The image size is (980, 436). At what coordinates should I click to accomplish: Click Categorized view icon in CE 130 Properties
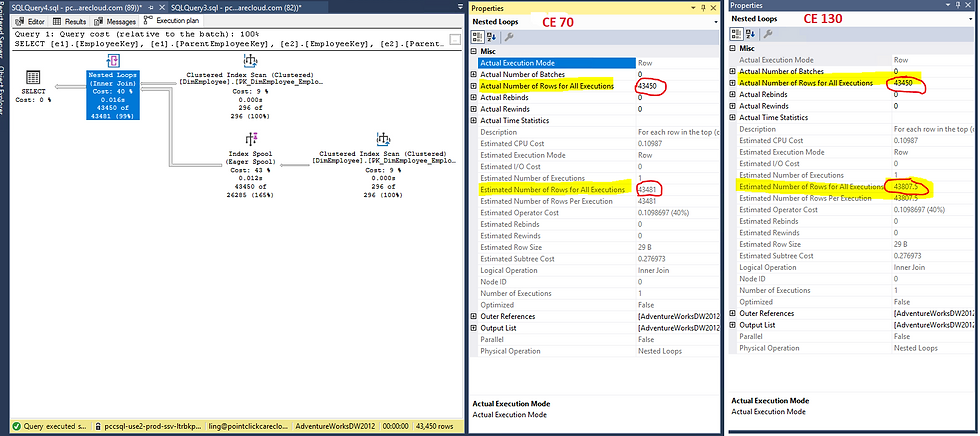(737, 33)
